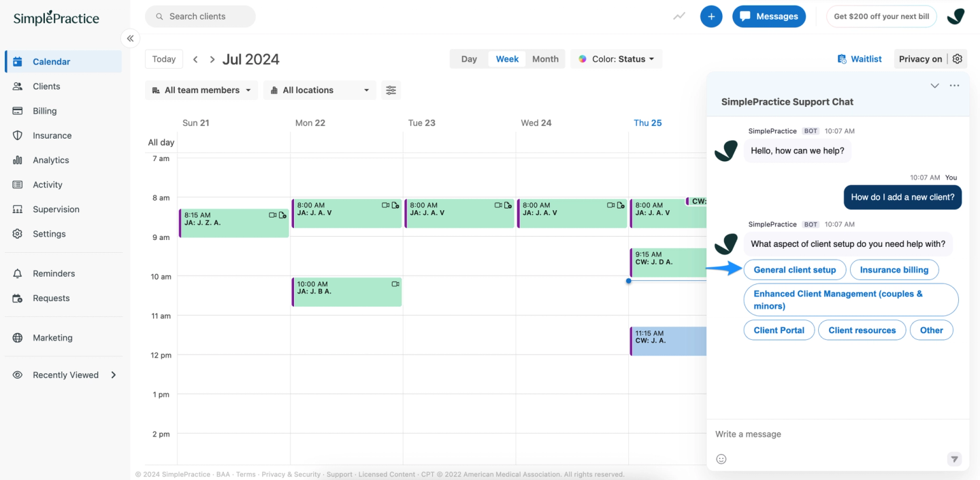Open BAA footer link

(x=223, y=475)
